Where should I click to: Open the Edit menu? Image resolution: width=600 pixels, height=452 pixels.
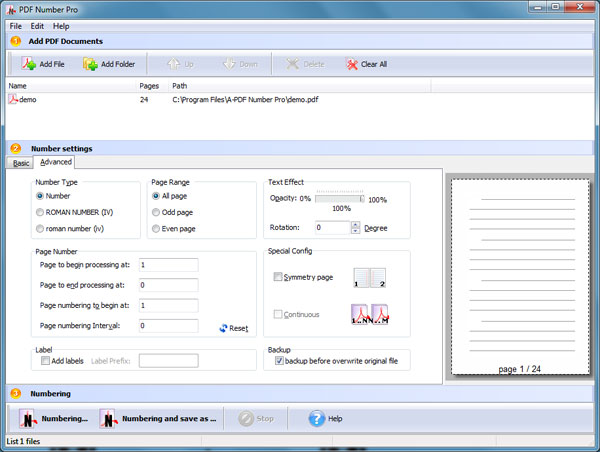tap(37, 26)
